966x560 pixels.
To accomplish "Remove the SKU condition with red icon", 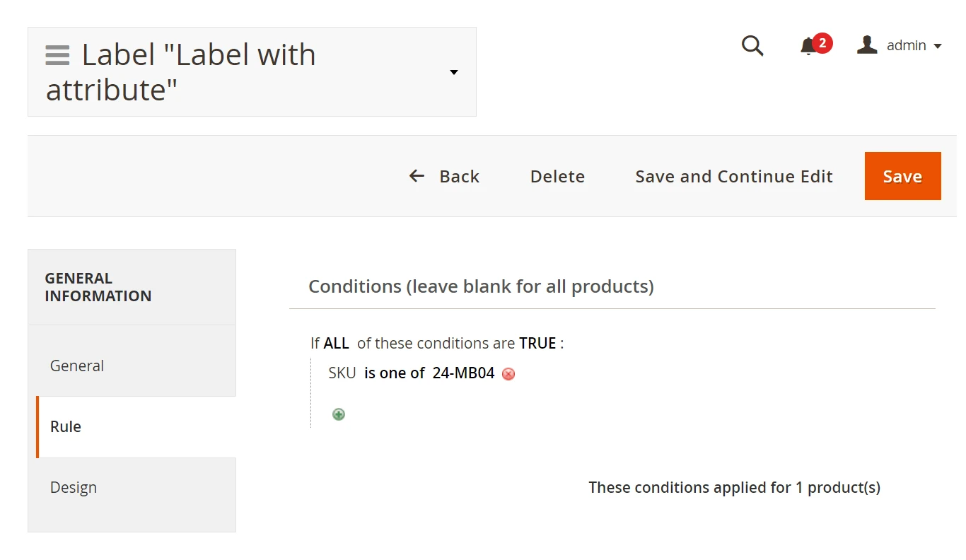I will click(508, 374).
